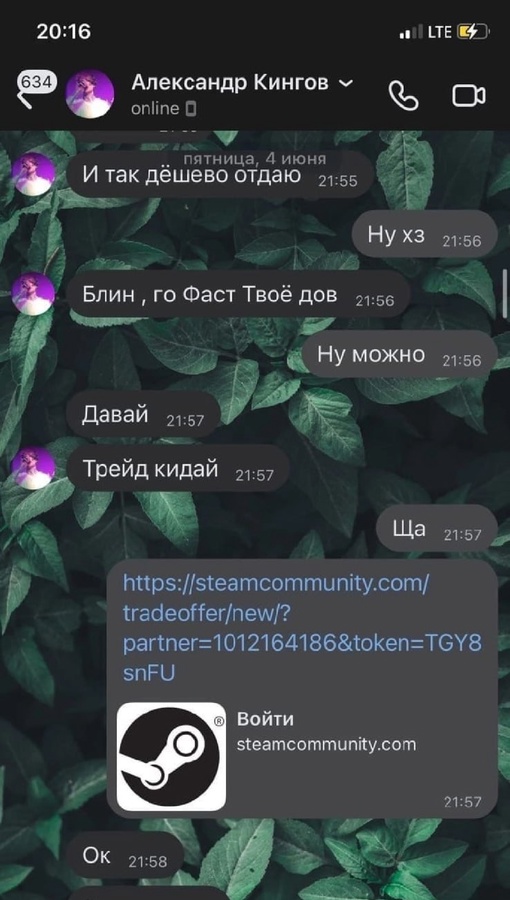Select the "Ок" message bubble
The image size is (510, 900).
[125, 858]
